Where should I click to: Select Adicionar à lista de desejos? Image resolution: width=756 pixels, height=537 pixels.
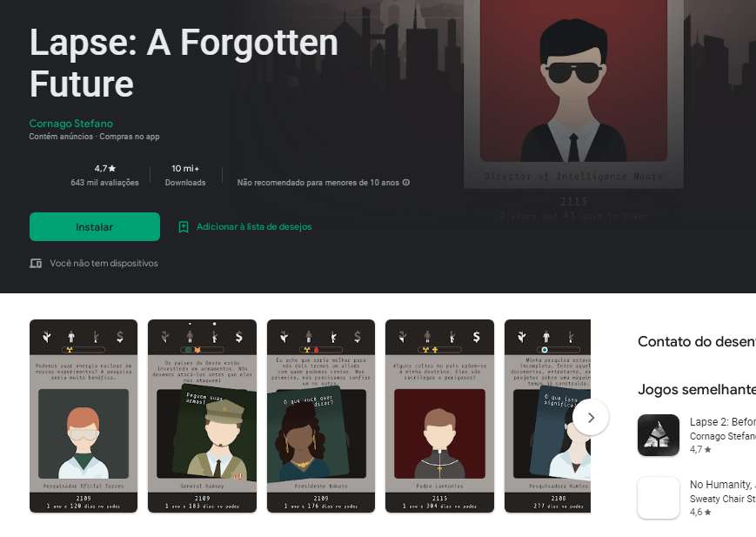(254, 227)
